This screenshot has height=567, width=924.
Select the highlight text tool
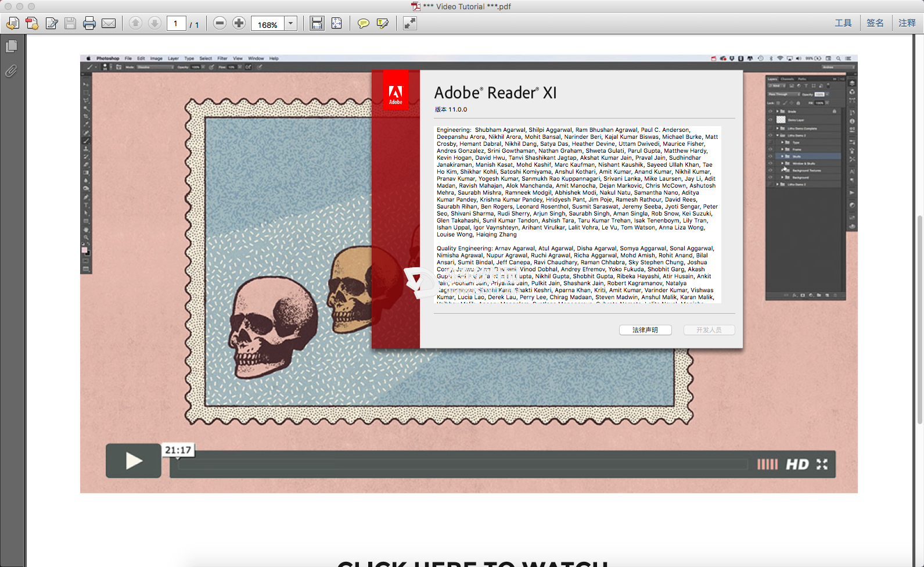click(x=383, y=23)
